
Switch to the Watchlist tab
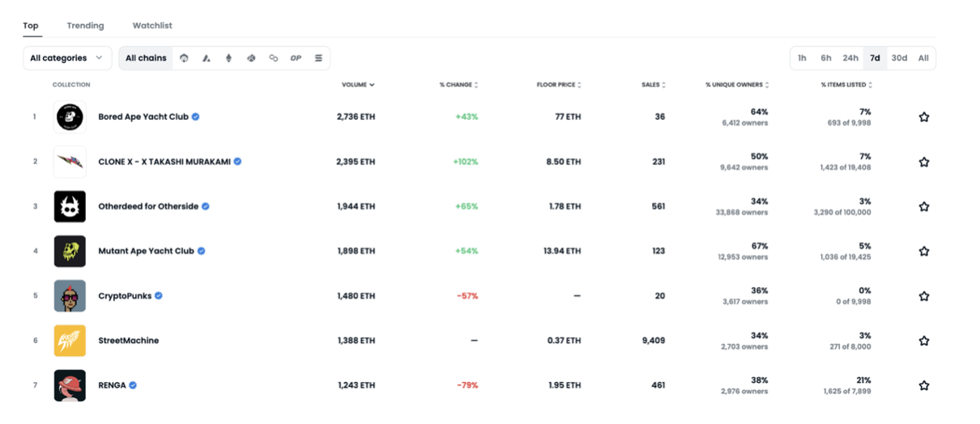(x=152, y=26)
